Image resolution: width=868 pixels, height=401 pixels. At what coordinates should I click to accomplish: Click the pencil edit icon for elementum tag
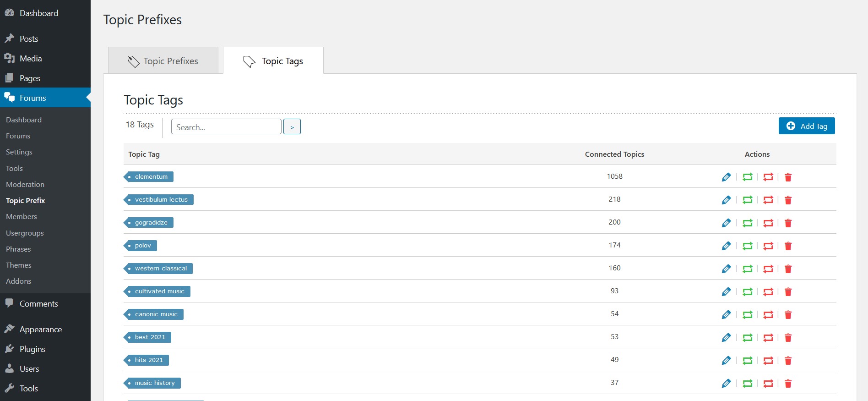(726, 177)
